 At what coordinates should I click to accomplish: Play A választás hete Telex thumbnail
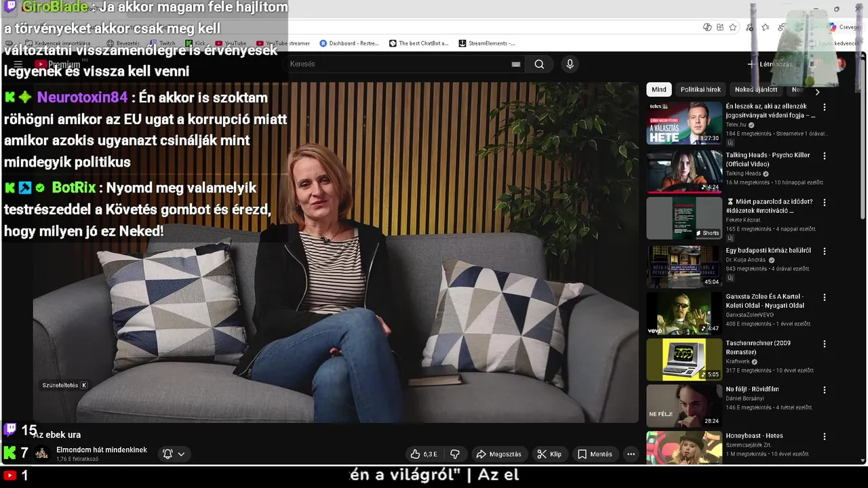click(684, 123)
